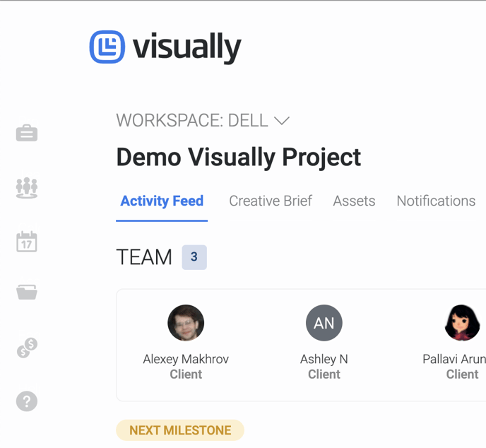The width and height of the screenshot is (486, 448).
Task: Click the team count badge 3
Action: coord(194,257)
